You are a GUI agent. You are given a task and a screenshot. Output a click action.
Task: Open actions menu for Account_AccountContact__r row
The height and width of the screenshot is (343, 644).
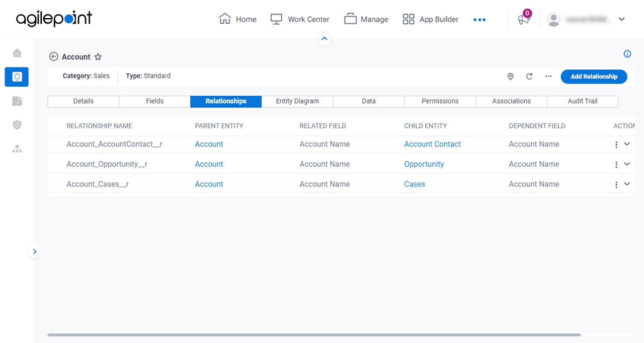tap(616, 145)
